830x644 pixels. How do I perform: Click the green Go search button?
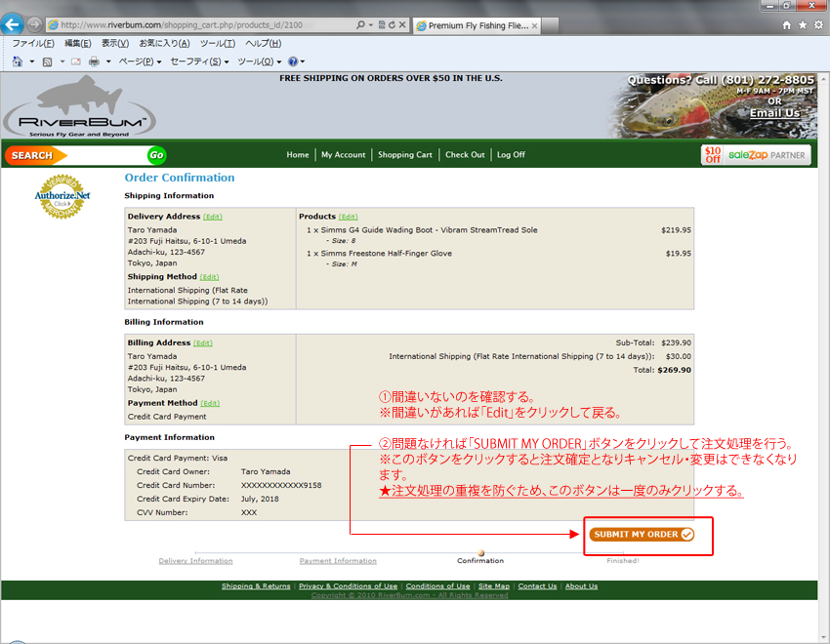coord(156,155)
